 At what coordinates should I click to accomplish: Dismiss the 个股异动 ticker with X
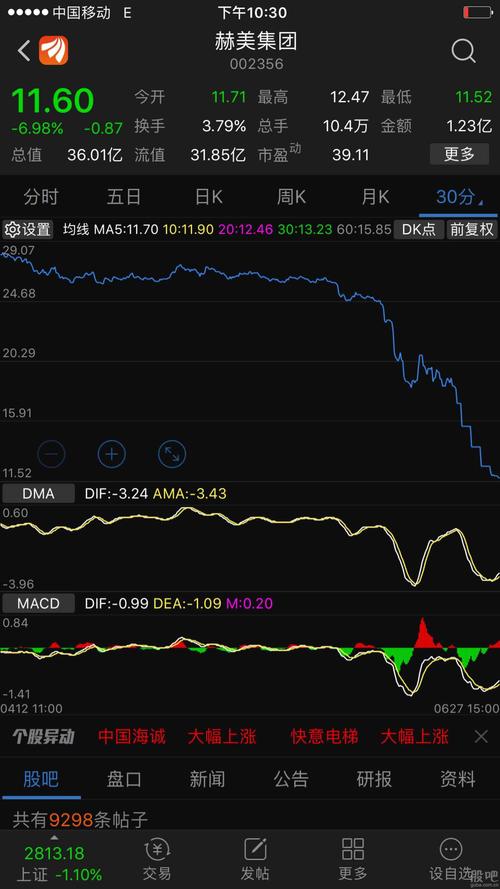[x=481, y=736]
